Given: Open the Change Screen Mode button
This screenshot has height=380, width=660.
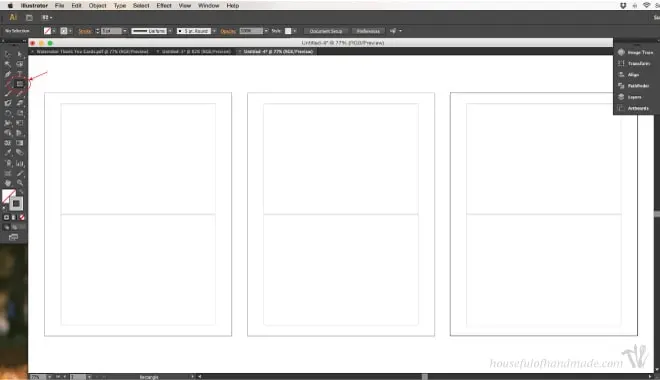Looking at the screenshot, I should coord(13,237).
